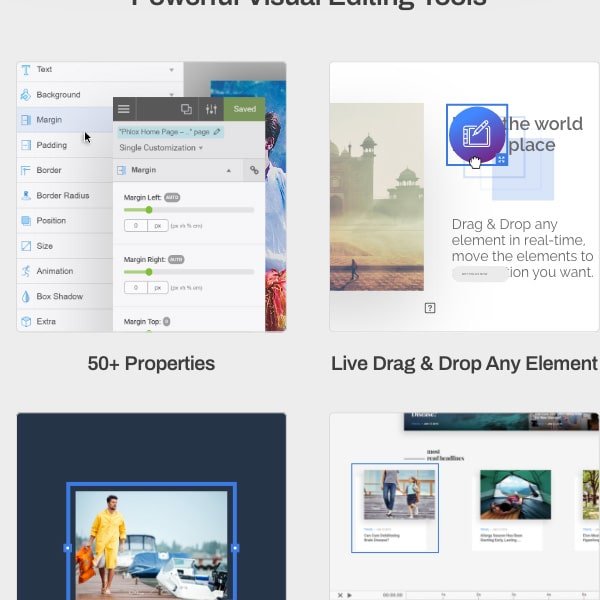Open the hamburger menu in editor panel
This screenshot has height=600, width=600.
point(124,109)
